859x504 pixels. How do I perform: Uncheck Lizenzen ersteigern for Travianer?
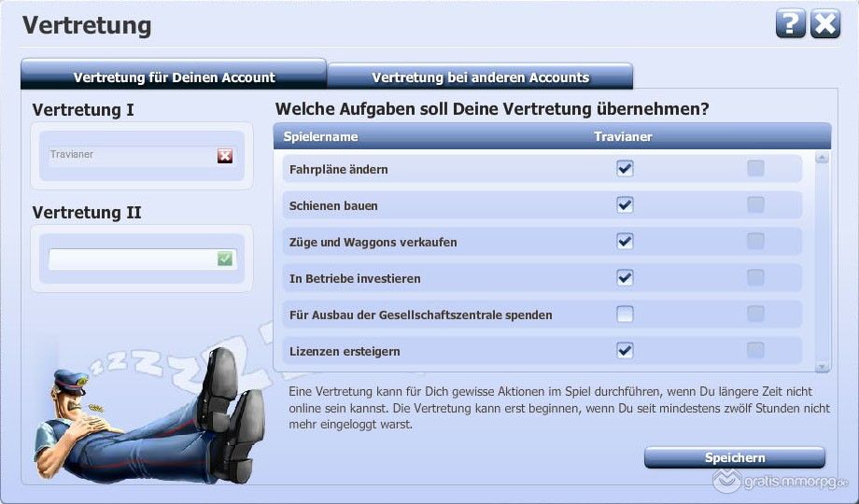pos(625,351)
